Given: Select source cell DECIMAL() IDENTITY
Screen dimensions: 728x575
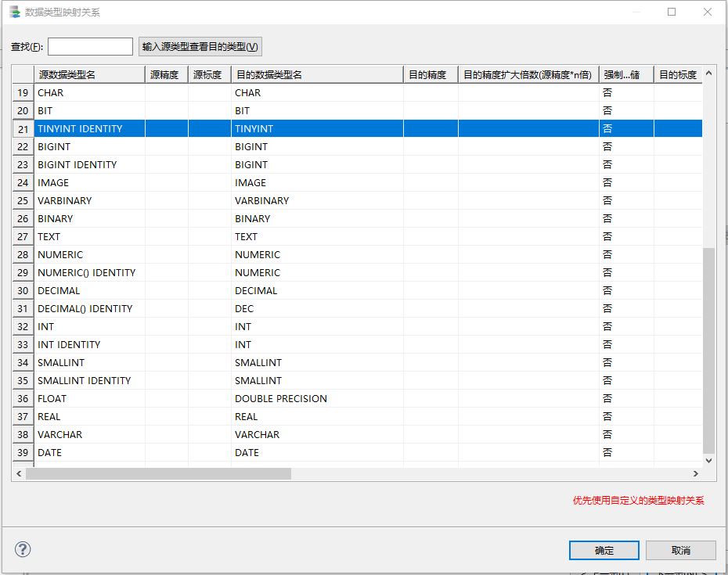Looking at the screenshot, I should pos(89,308).
